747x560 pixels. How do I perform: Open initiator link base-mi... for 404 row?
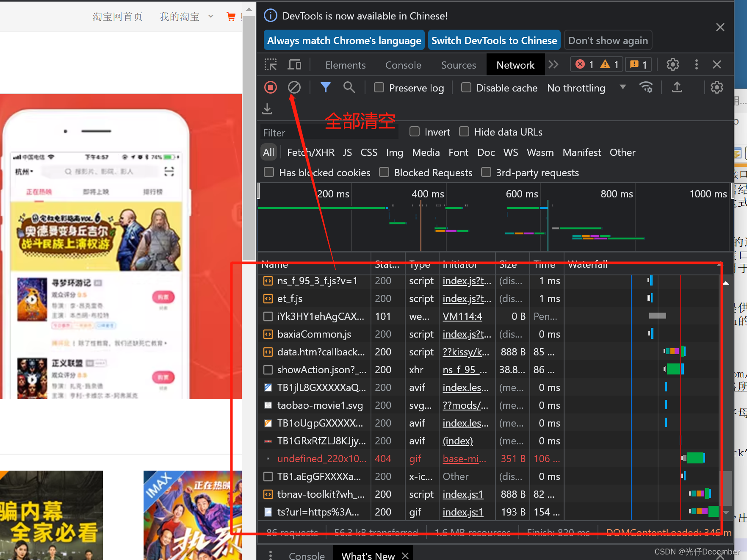click(x=465, y=458)
